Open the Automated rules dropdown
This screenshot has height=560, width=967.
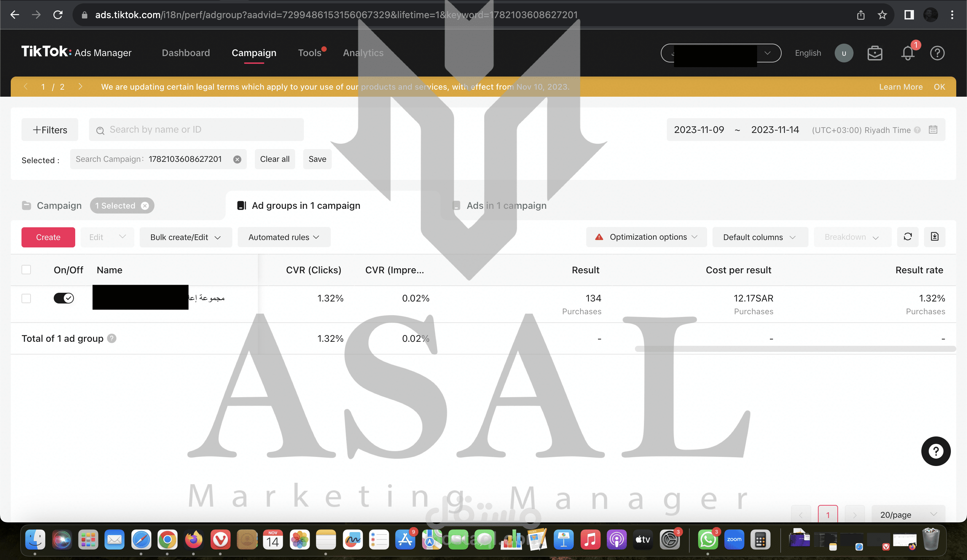coord(284,237)
